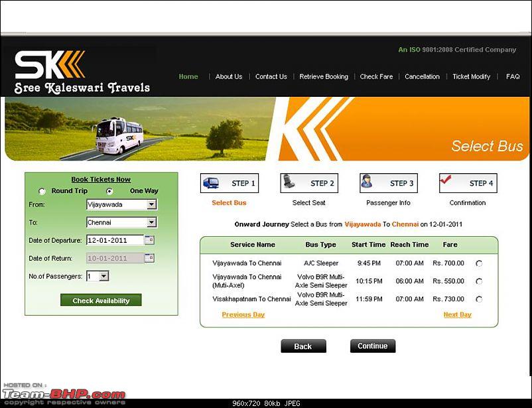532x408 pixels.
Task: Open the Date of Return calendar icon
Action: [149, 258]
